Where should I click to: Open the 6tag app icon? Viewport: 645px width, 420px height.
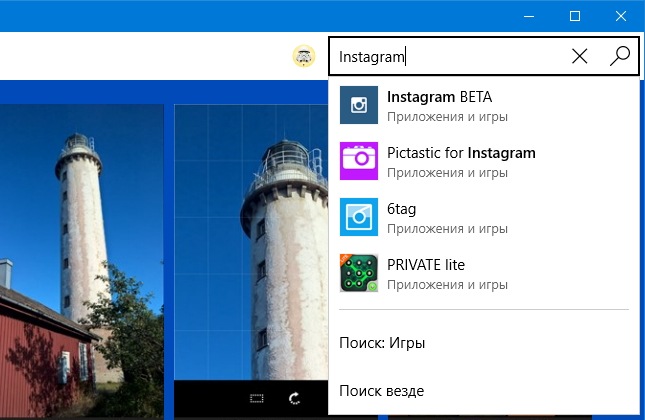pyautogui.click(x=359, y=217)
